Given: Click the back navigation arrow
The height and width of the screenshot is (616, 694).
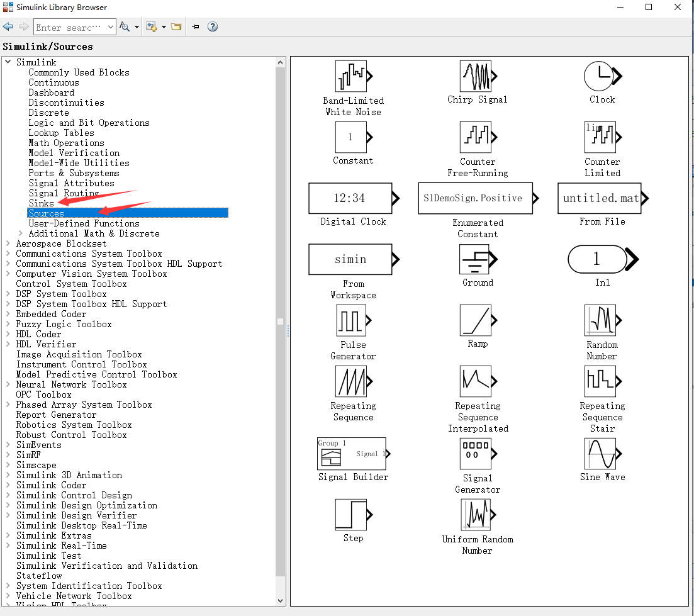Looking at the screenshot, I should pos(8,26).
